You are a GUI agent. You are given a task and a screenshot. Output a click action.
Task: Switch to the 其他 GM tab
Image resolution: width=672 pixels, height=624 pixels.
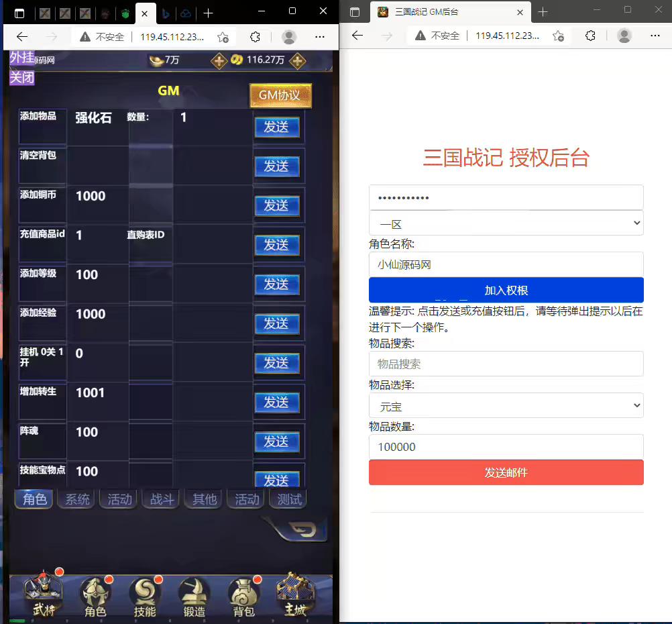point(205,499)
